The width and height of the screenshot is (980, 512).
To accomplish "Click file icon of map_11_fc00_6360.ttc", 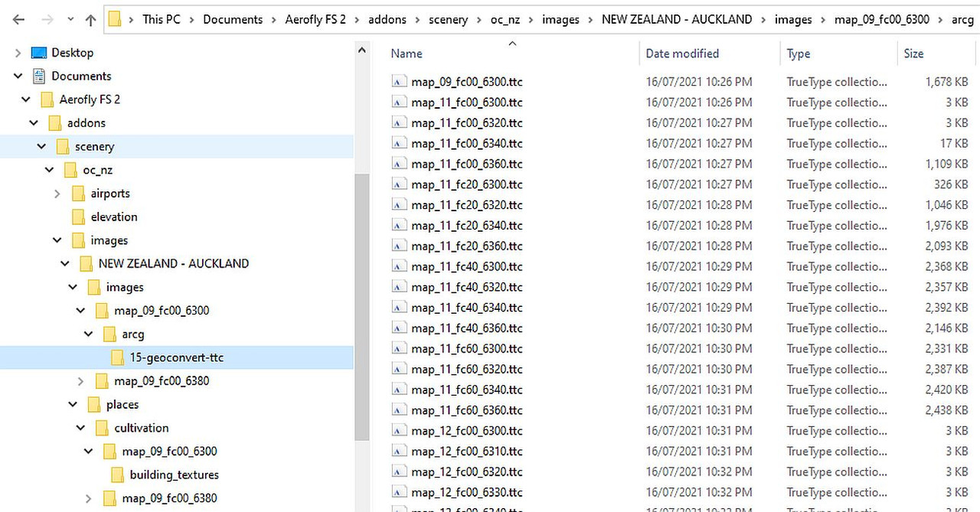I will (398, 164).
